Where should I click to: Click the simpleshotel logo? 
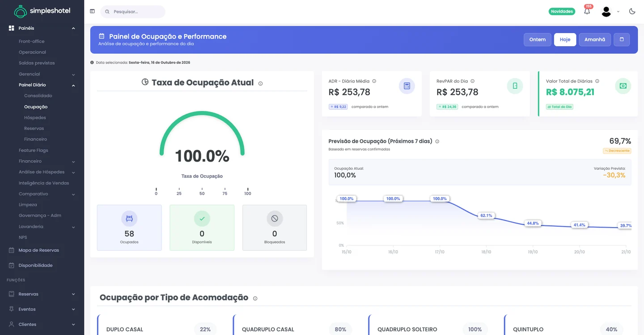[42, 11]
